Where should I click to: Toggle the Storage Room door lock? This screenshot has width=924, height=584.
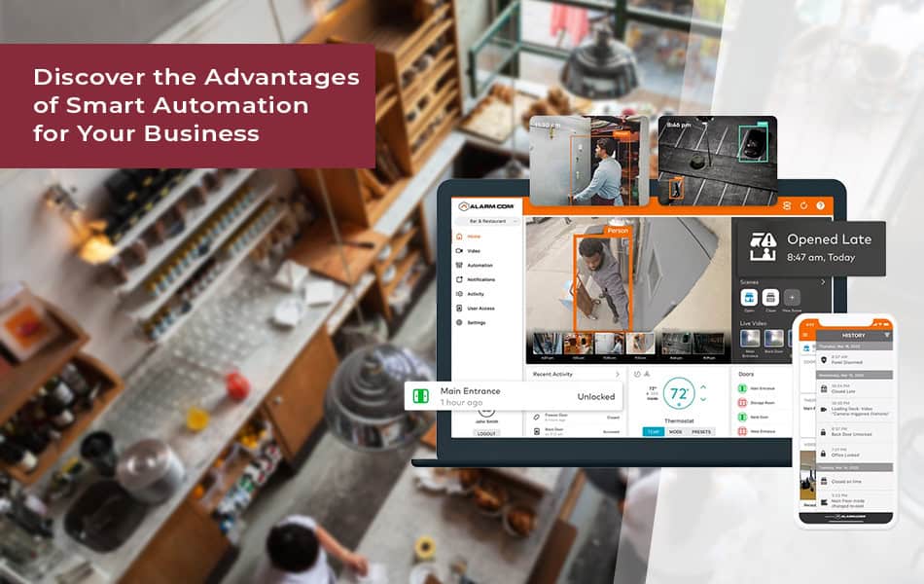pos(743,402)
